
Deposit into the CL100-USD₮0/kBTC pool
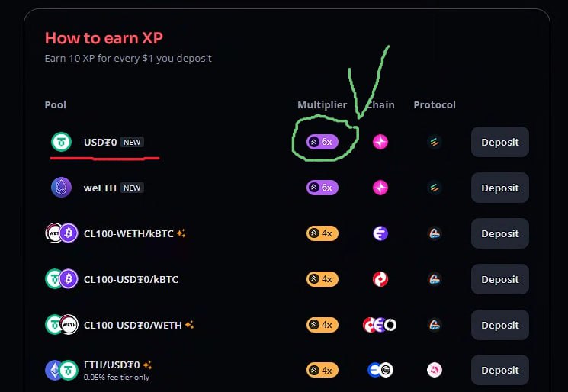click(x=500, y=279)
